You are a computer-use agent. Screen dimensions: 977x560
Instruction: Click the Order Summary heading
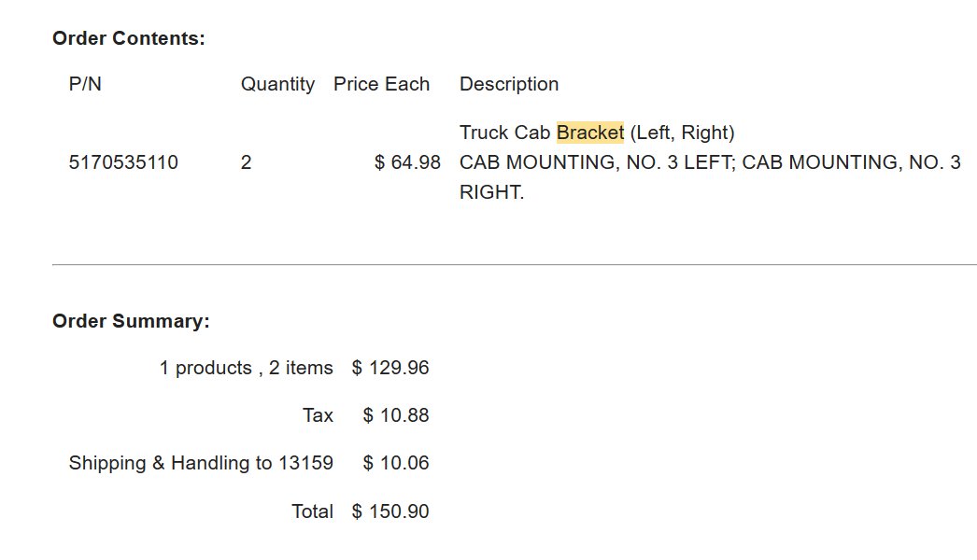(x=131, y=321)
